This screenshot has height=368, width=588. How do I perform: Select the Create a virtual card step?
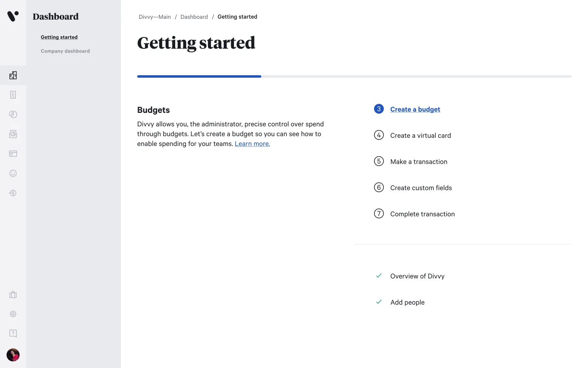point(421,135)
